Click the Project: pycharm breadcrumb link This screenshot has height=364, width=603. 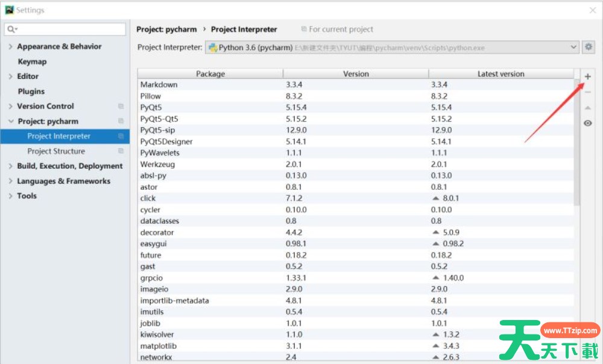[166, 29]
